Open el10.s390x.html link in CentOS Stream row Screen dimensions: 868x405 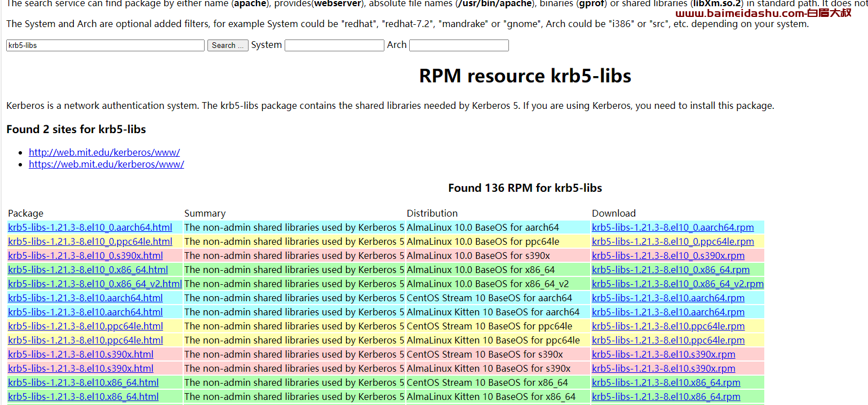pyautogui.click(x=81, y=354)
